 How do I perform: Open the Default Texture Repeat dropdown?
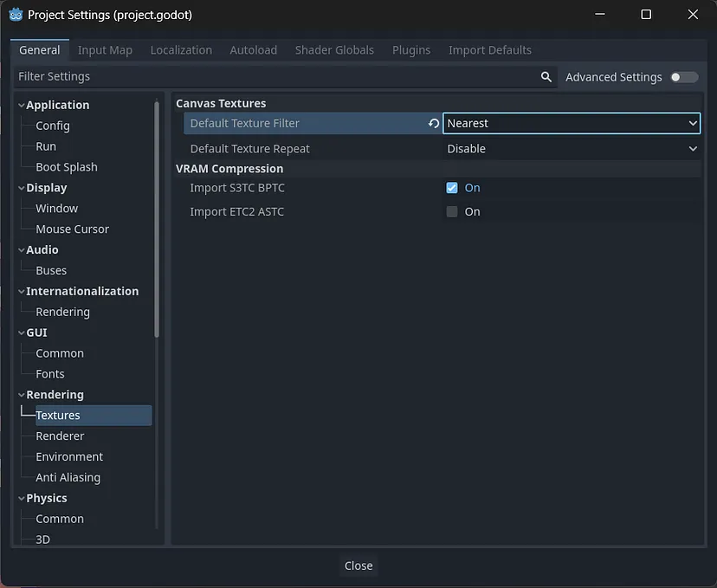[572, 149]
